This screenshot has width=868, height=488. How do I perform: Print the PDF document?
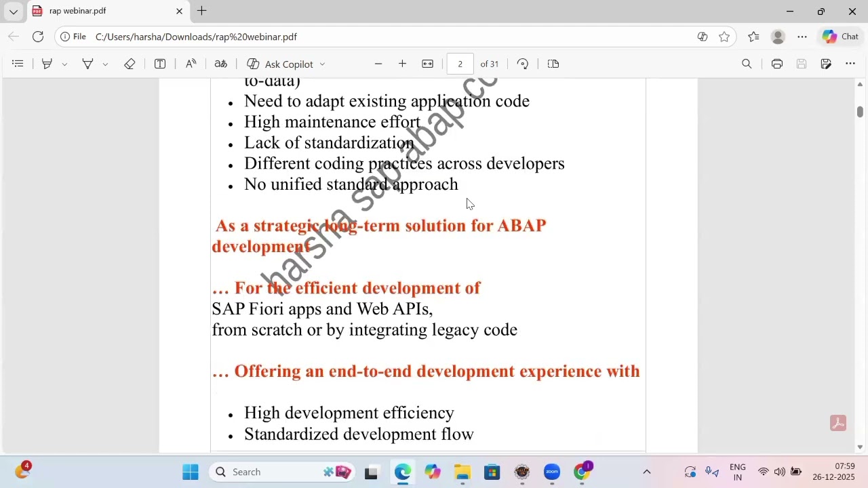777,64
